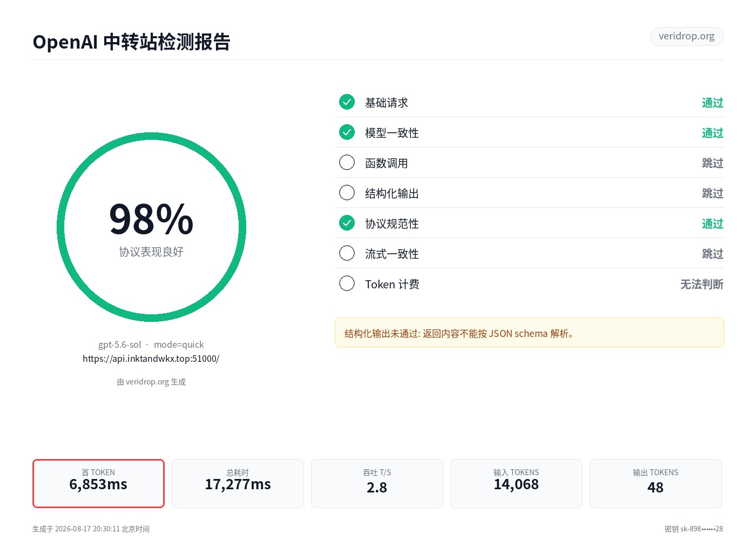Click the 通过 status for 基础请求

click(x=712, y=103)
